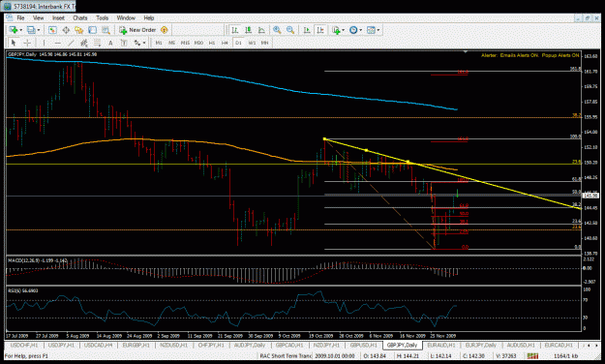
Task: Switch to H1 timeframe
Action: point(212,43)
